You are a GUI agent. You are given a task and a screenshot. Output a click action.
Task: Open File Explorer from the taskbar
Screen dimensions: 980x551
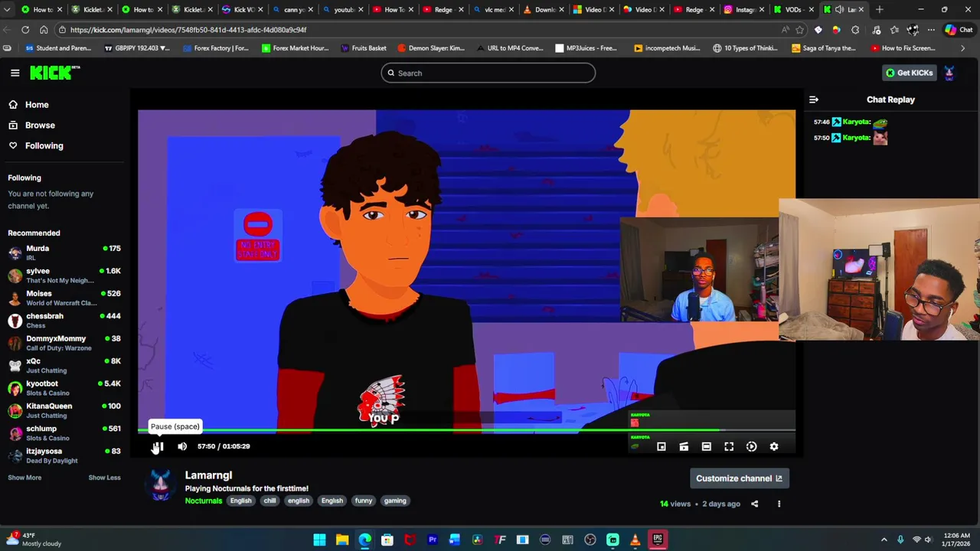(x=342, y=540)
